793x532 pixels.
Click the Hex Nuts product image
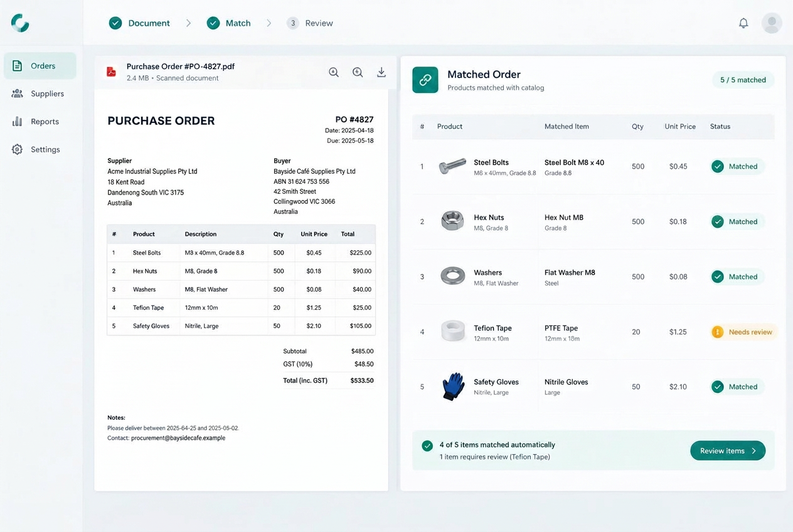[x=452, y=221]
